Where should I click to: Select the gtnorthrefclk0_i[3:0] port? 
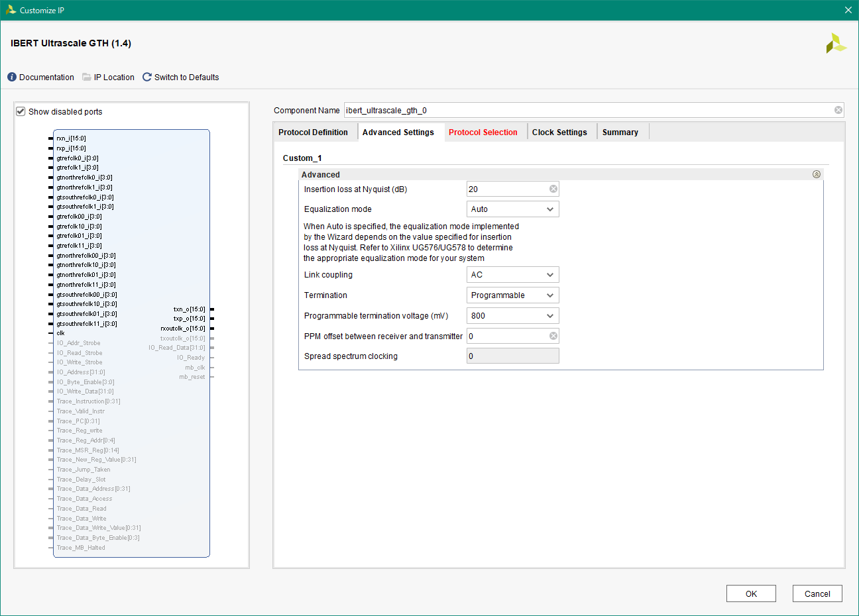pos(84,178)
